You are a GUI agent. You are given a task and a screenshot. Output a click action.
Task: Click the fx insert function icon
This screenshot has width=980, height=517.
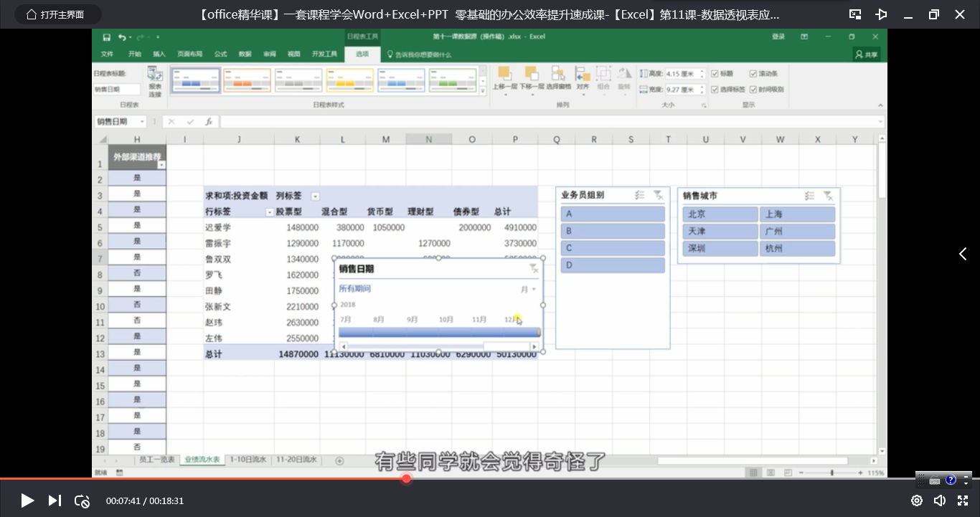208,122
